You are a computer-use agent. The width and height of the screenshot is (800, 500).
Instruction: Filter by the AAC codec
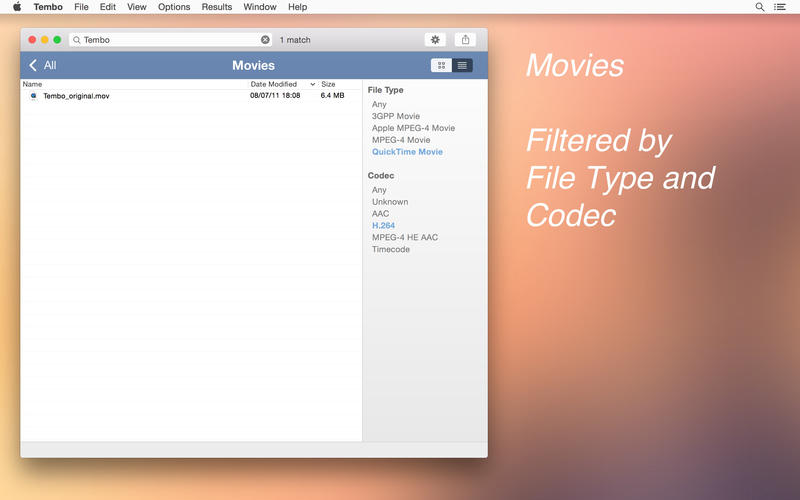(x=380, y=214)
